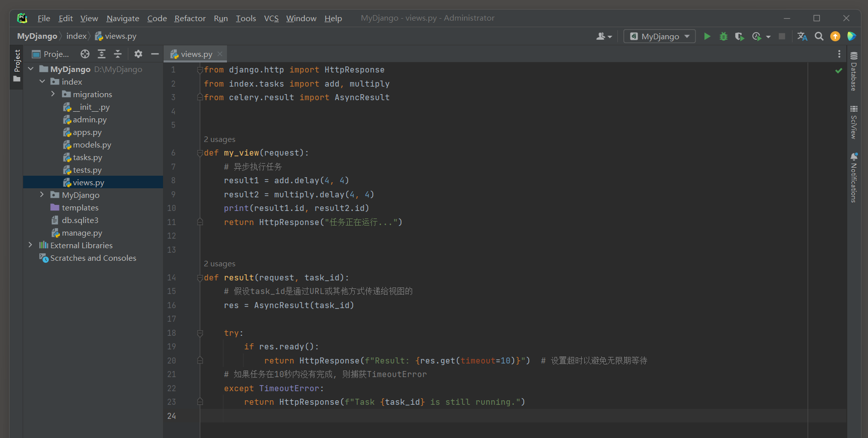This screenshot has height=438, width=868.
Task: Expand the migrations folder
Action: pos(53,94)
